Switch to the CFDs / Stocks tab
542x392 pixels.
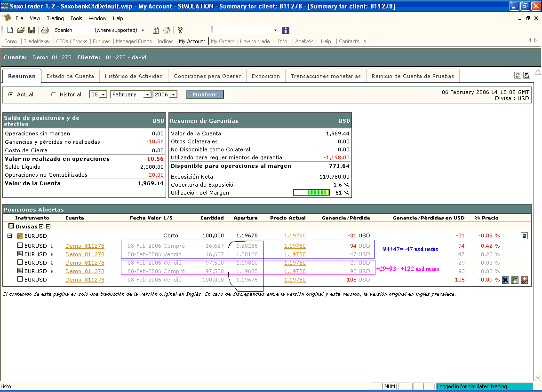pos(72,41)
